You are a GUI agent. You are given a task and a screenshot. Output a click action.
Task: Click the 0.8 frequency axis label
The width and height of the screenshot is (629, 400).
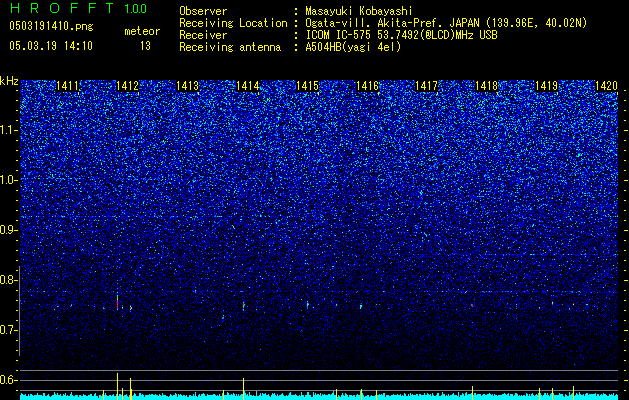click(x=8, y=280)
